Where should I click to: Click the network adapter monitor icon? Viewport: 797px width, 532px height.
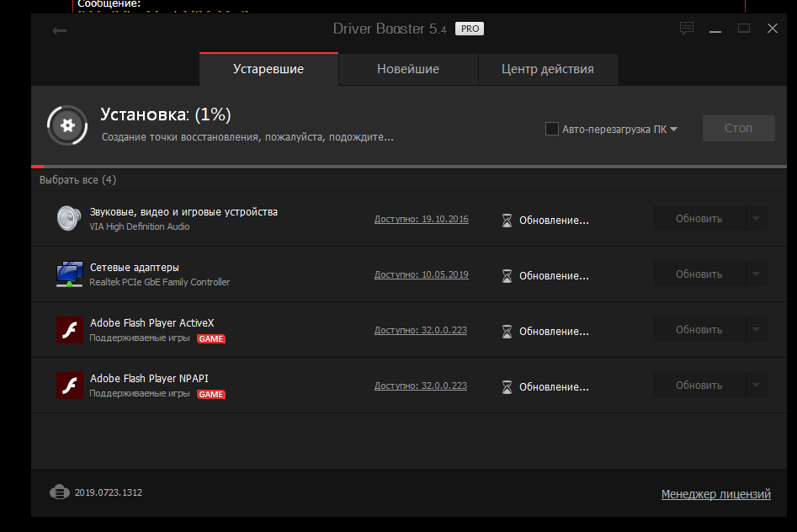click(x=70, y=274)
